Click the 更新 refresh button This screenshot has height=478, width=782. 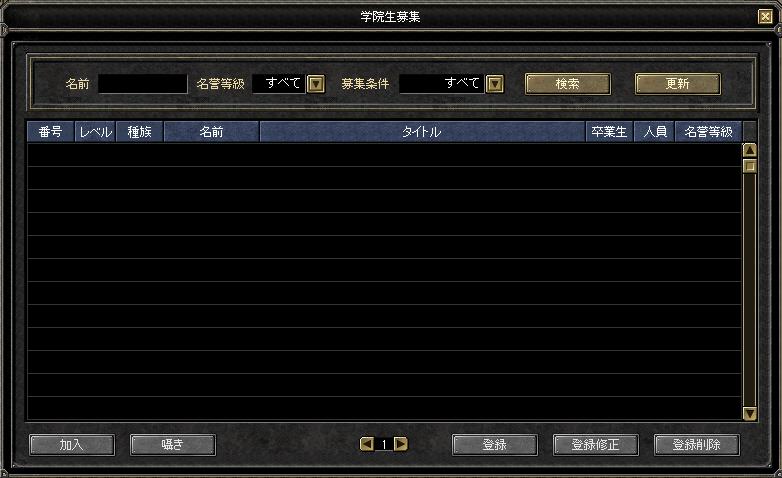coord(678,84)
